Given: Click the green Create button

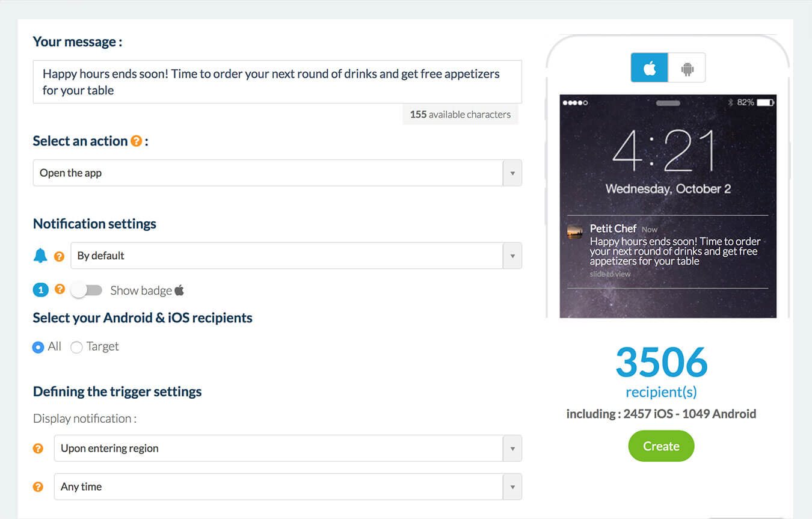Looking at the screenshot, I should pyautogui.click(x=661, y=446).
